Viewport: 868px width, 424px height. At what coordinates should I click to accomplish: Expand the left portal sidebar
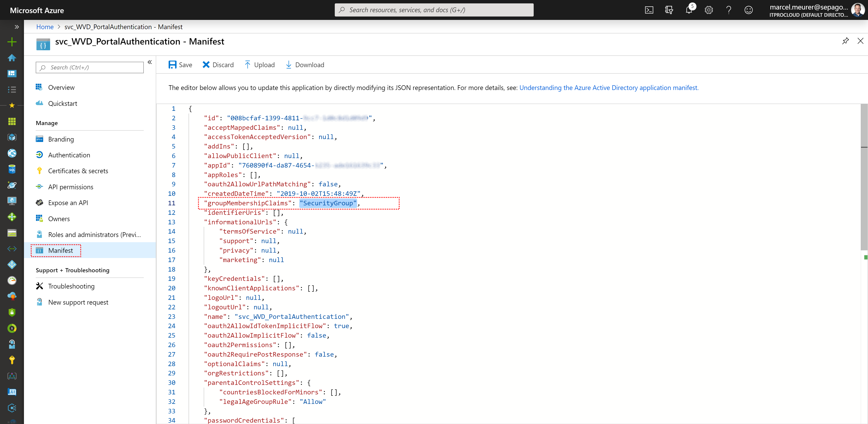tap(17, 27)
